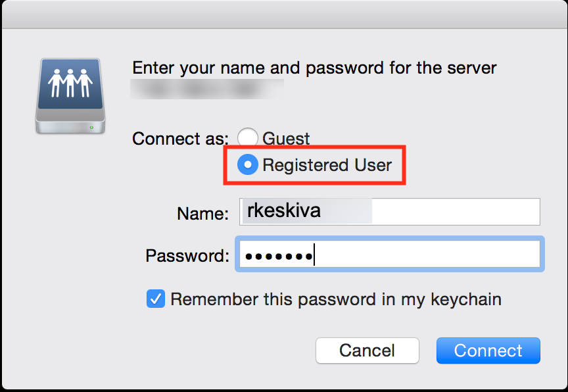Click the 'Enter your name and password' heading
Viewport: 568px width, 392px height.
[x=314, y=68]
